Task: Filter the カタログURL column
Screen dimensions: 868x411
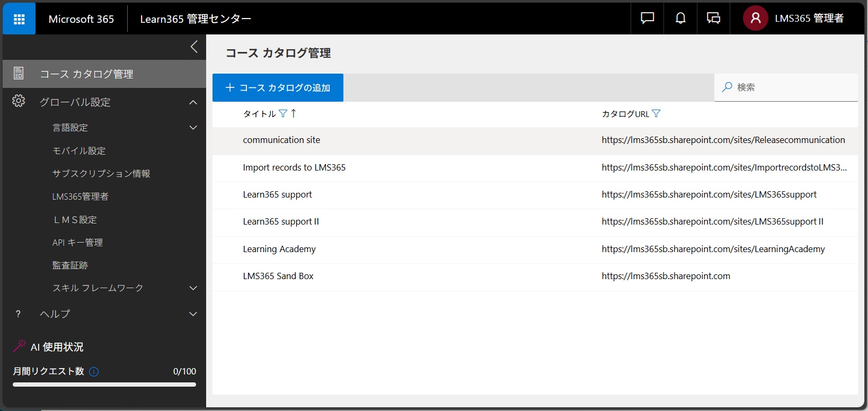Action: 656,113
